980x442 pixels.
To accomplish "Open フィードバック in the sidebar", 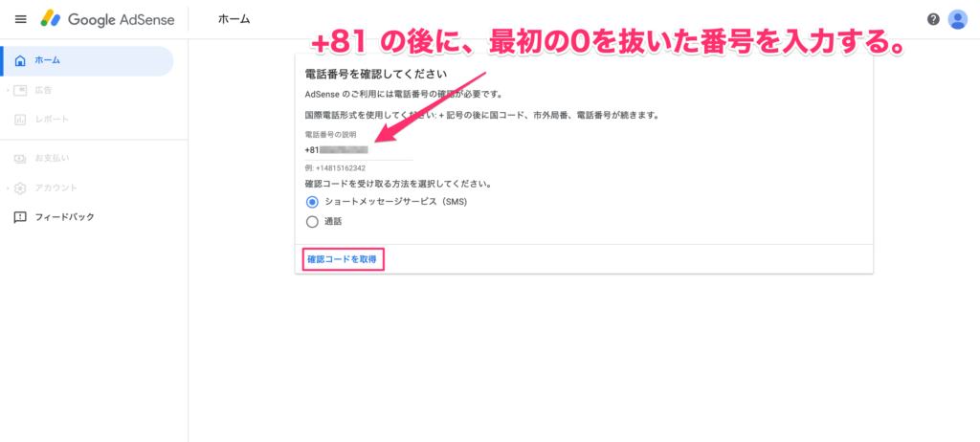I will tap(87, 217).
